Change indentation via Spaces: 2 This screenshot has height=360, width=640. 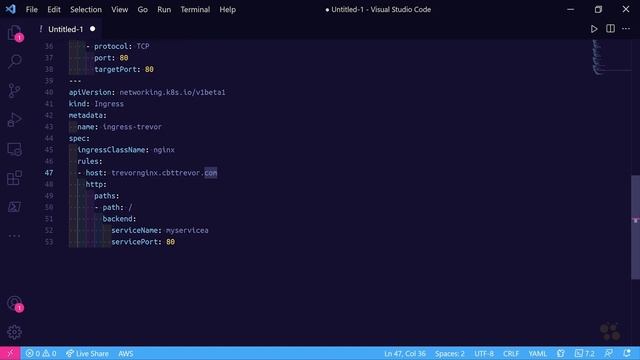tap(449, 353)
